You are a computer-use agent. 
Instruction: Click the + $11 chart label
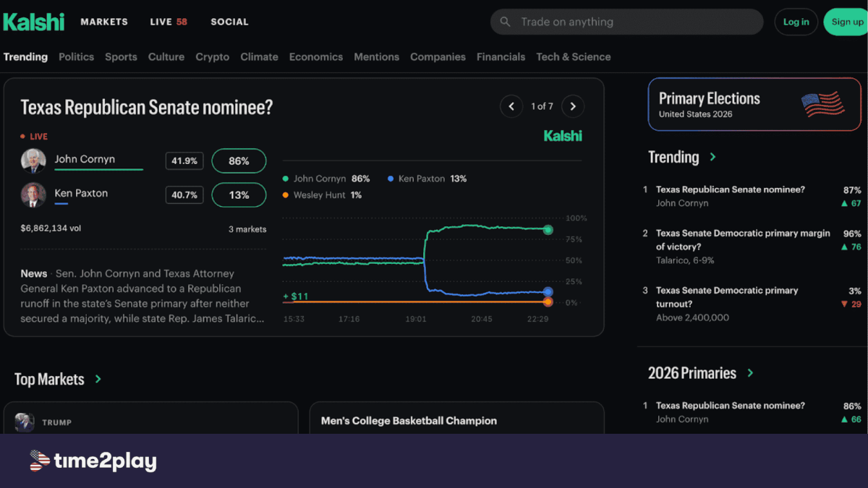click(x=296, y=296)
